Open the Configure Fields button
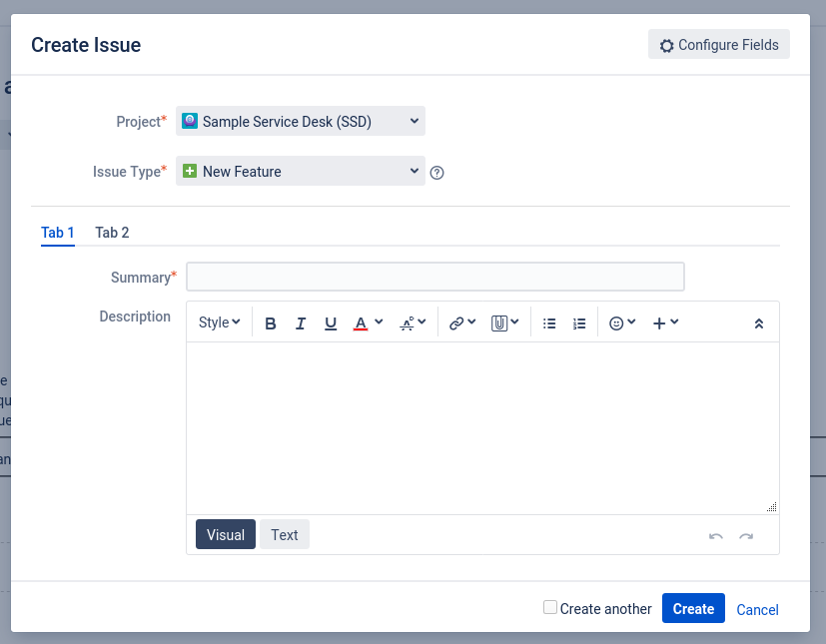This screenshot has width=826, height=644. pyautogui.click(x=718, y=44)
